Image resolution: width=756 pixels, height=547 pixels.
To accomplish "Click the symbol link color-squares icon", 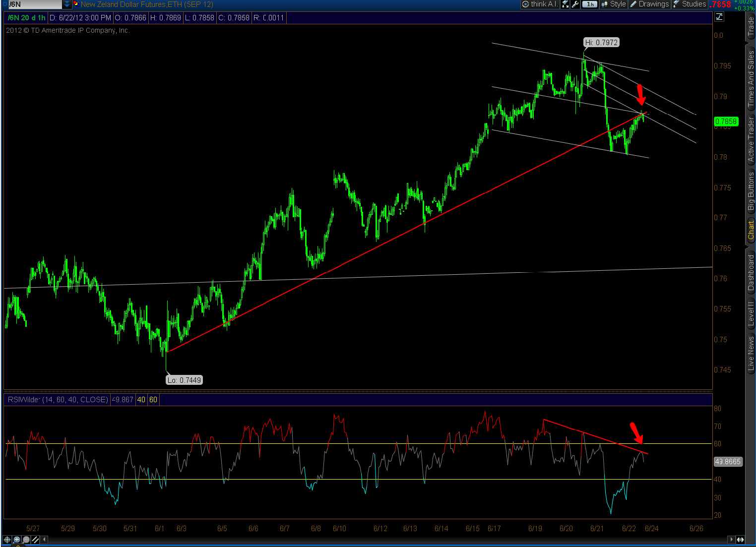I will click(x=75, y=4).
